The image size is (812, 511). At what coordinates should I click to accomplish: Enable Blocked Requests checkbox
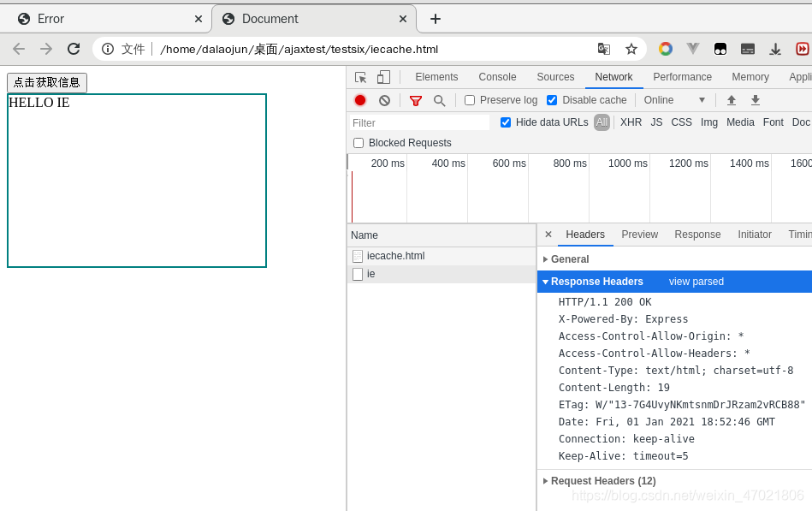[x=359, y=143]
